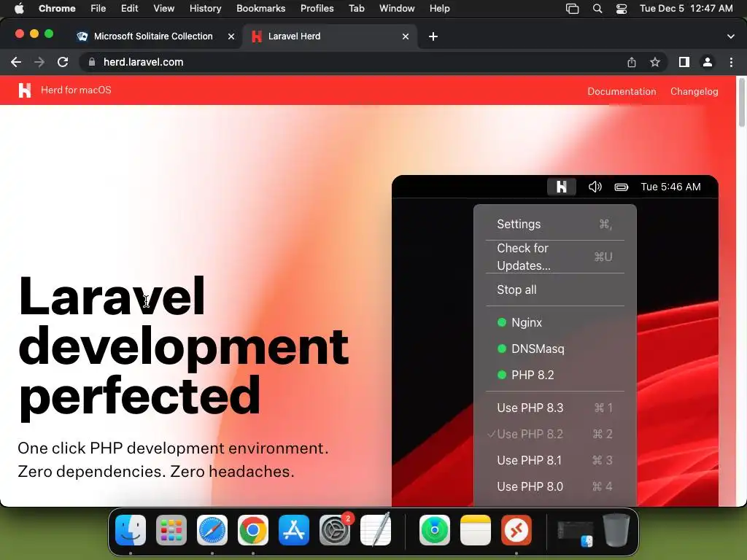Viewport: 747px width, 560px height.
Task: Open the History menu
Action: pos(205,8)
